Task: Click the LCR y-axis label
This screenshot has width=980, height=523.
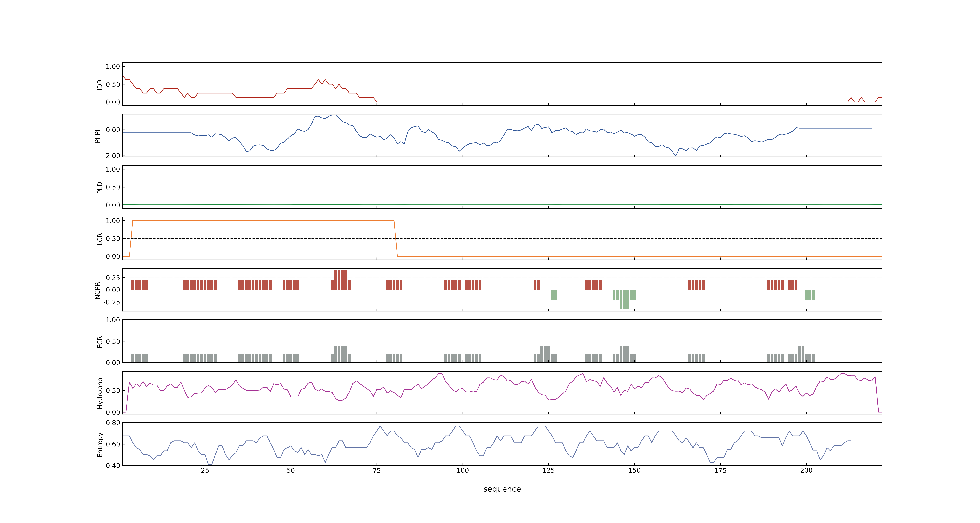Action: [x=100, y=239]
